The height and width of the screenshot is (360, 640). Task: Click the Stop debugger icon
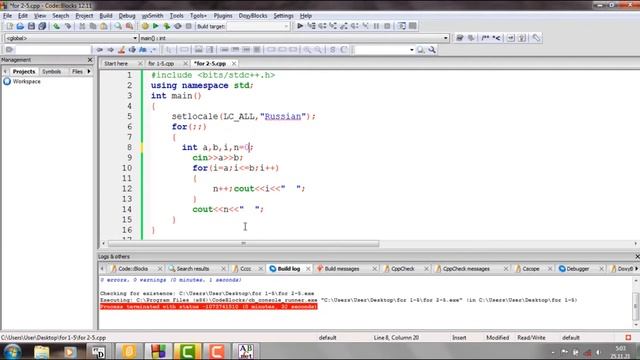tap(387, 26)
